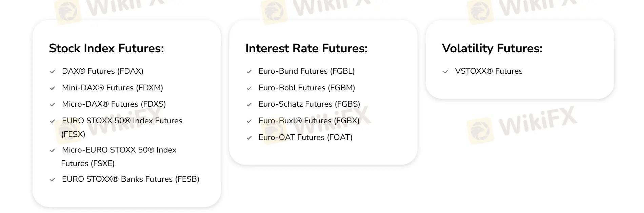
Task: Click the checkmark by Micro-EURO STOXX 50 Index Futures
Action: point(53,150)
